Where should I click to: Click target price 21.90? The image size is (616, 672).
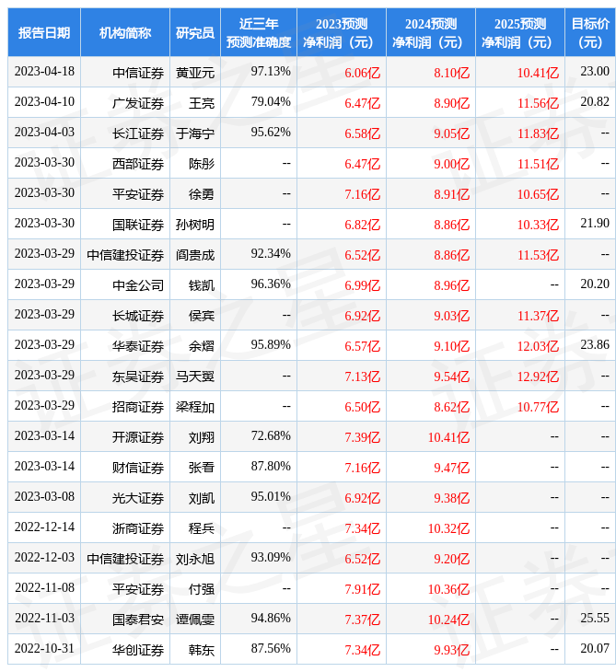click(x=595, y=224)
